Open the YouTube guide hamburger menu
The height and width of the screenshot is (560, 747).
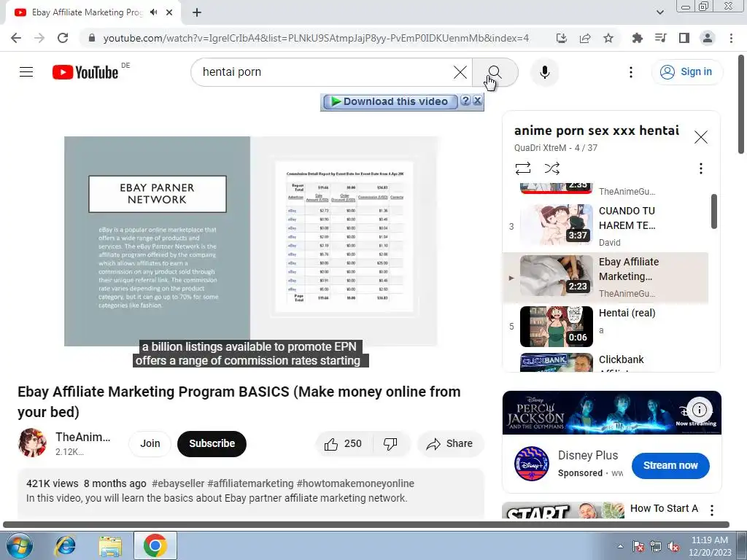26,72
